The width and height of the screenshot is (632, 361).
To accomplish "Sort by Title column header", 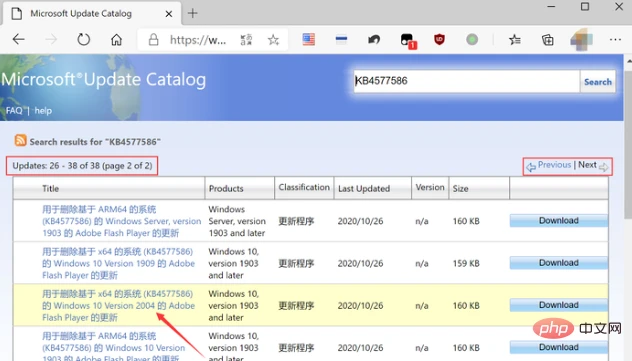I will [50, 189].
